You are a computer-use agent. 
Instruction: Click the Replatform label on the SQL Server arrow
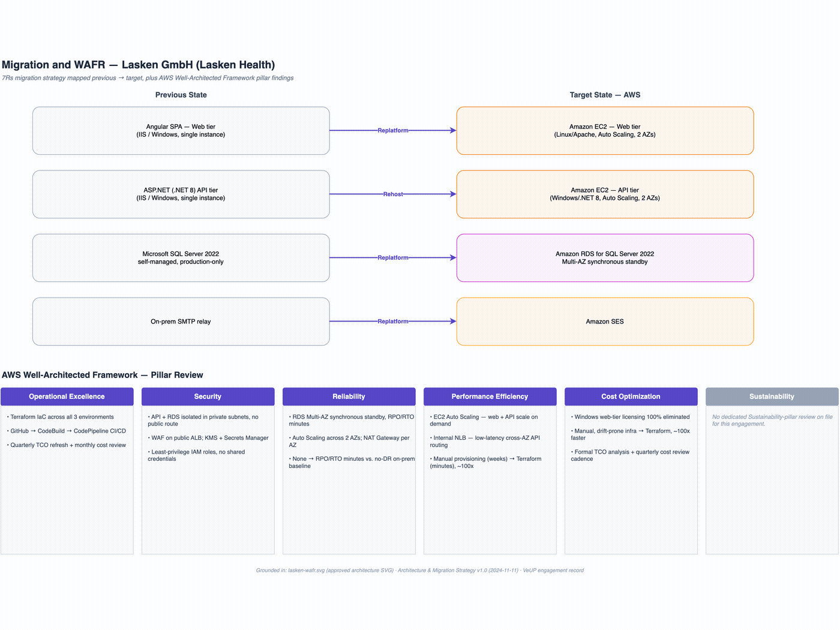393,257
